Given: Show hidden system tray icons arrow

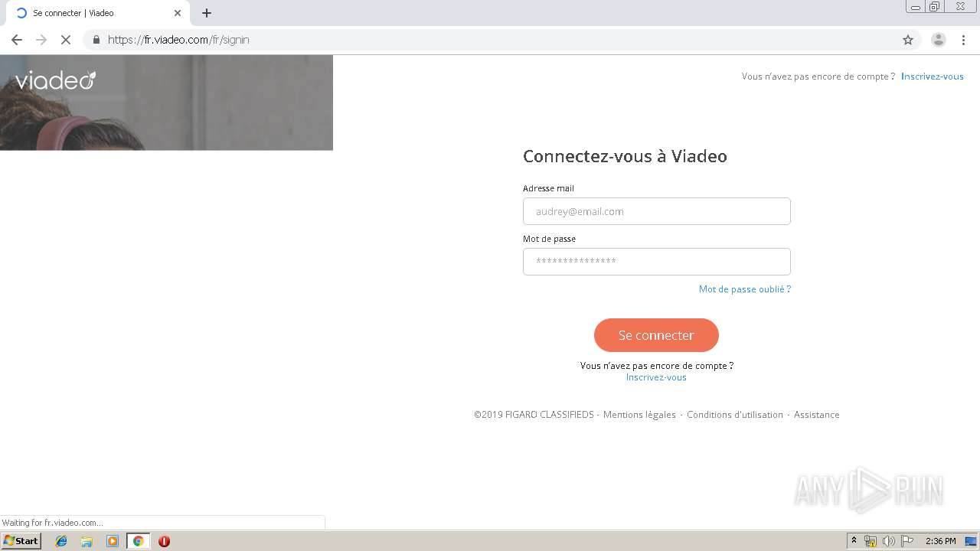Looking at the screenshot, I should click(854, 541).
